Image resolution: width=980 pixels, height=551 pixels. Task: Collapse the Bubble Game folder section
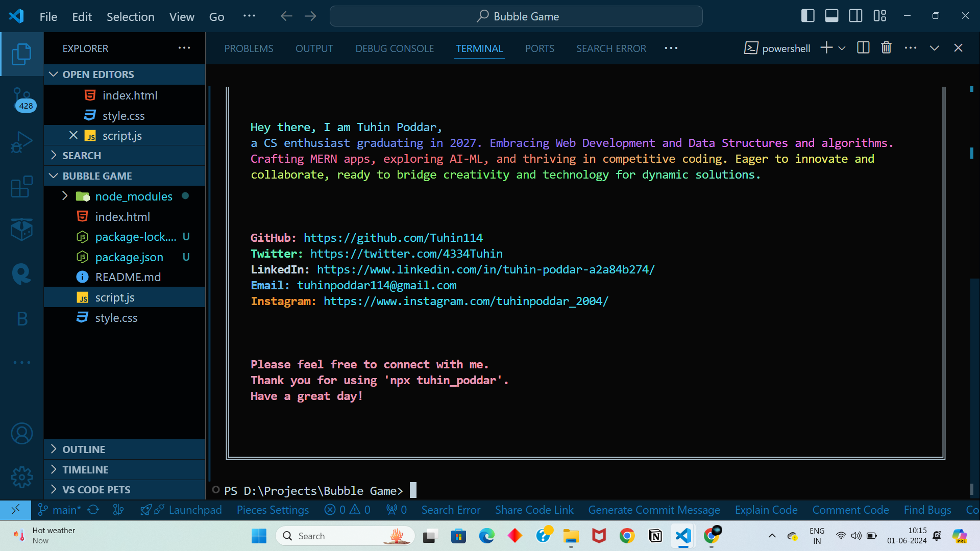tap(125, 176)
